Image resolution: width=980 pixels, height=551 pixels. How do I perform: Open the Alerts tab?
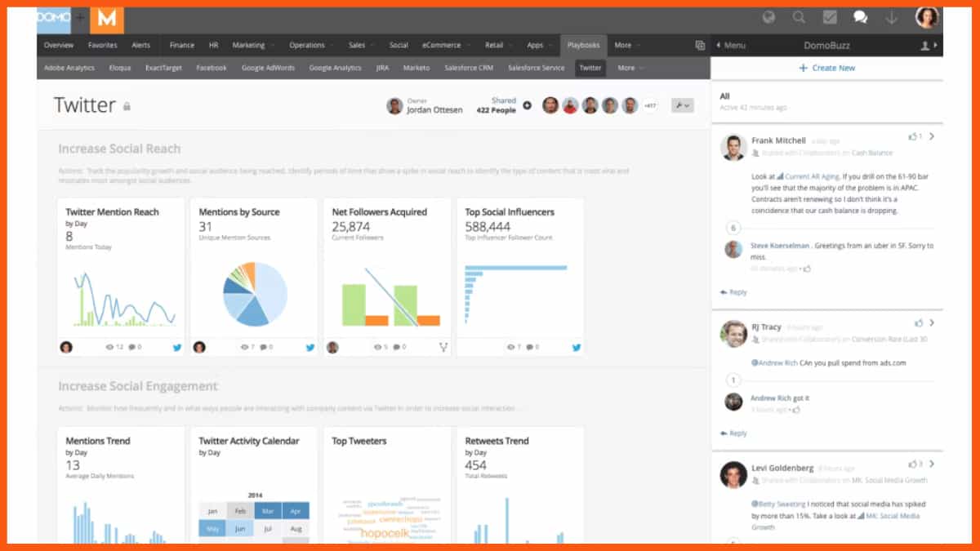pos(141,46)
